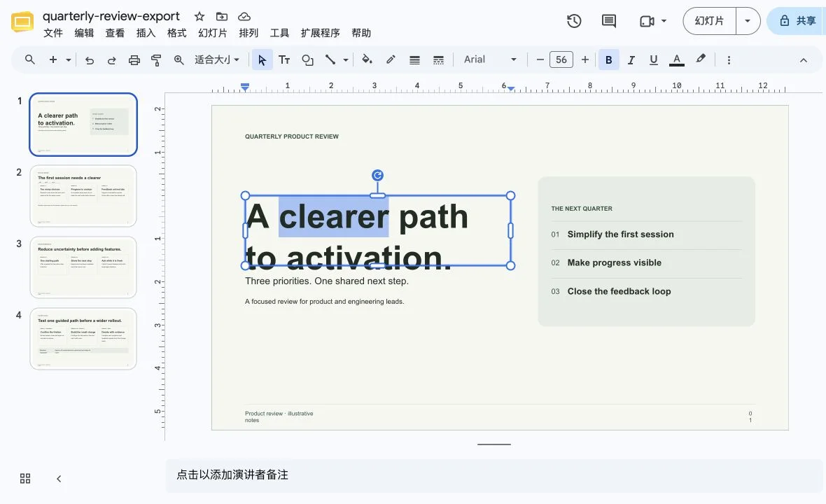Image resolution: width=826 pixels, height=504 pixels.
Task: Check the cloud save status icon
Action: click(x=244, y=16)
